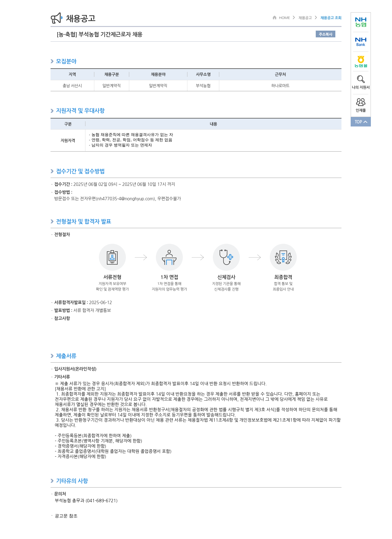Viewport: 392px width, 539px height.
Task: Click the 서류합격자발표일 2025-06-12 line
Action: [x=83, y=302]
